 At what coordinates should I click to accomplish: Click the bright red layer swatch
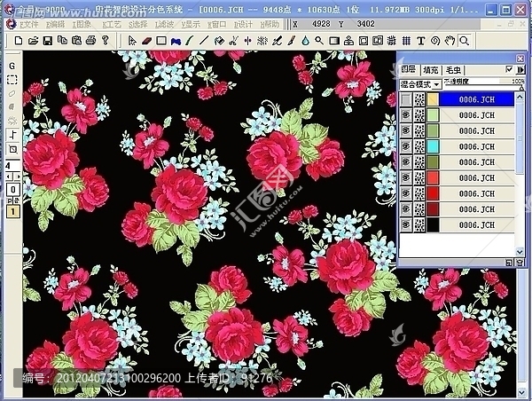[x=433, y=193]
